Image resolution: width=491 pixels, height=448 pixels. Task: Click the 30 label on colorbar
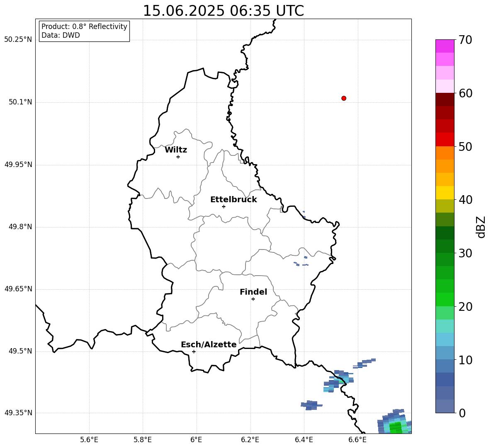465,253
